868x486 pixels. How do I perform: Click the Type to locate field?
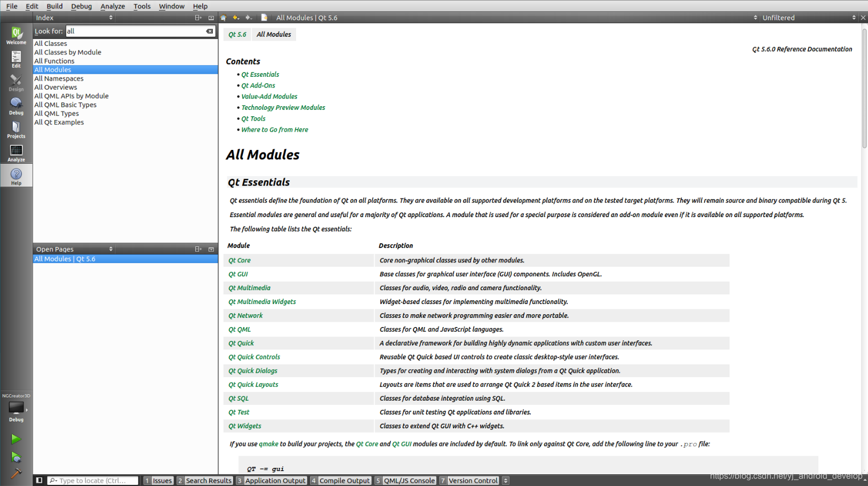coord(93,481)
